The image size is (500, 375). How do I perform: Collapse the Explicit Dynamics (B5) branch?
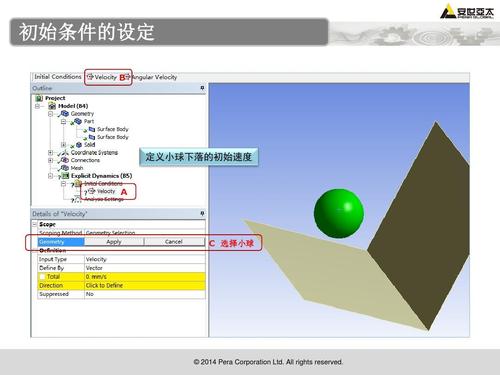[50, 176]
